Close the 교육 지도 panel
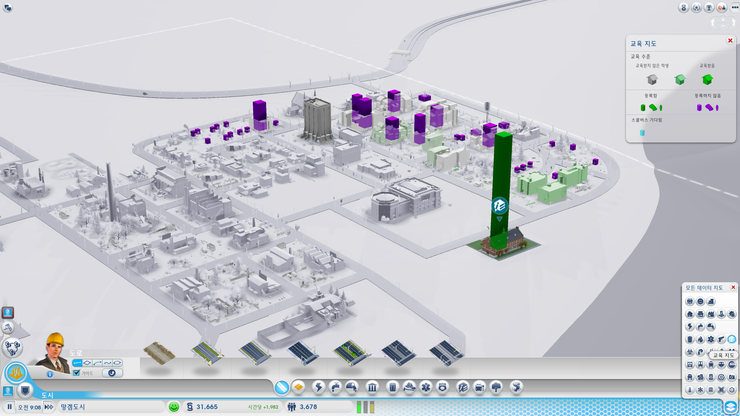This screenshot has width=740, height=416. coord(730,41)
